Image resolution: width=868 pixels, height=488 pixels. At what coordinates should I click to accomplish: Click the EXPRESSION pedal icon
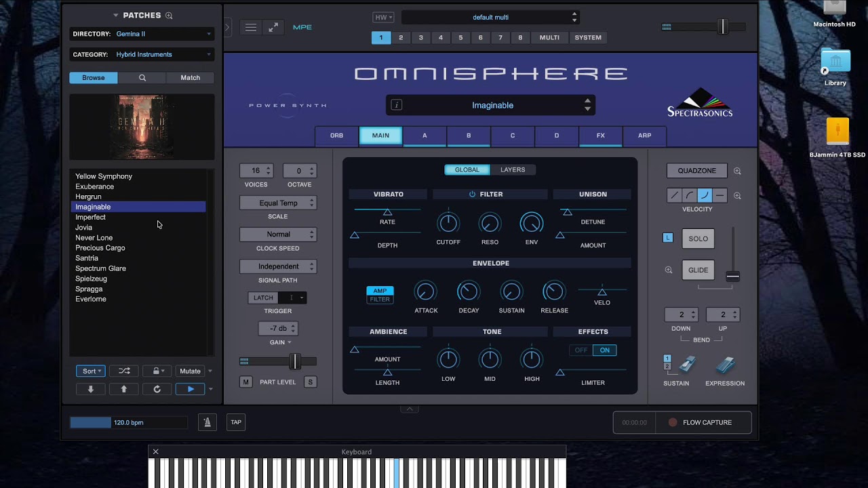[x=725, y=365]
